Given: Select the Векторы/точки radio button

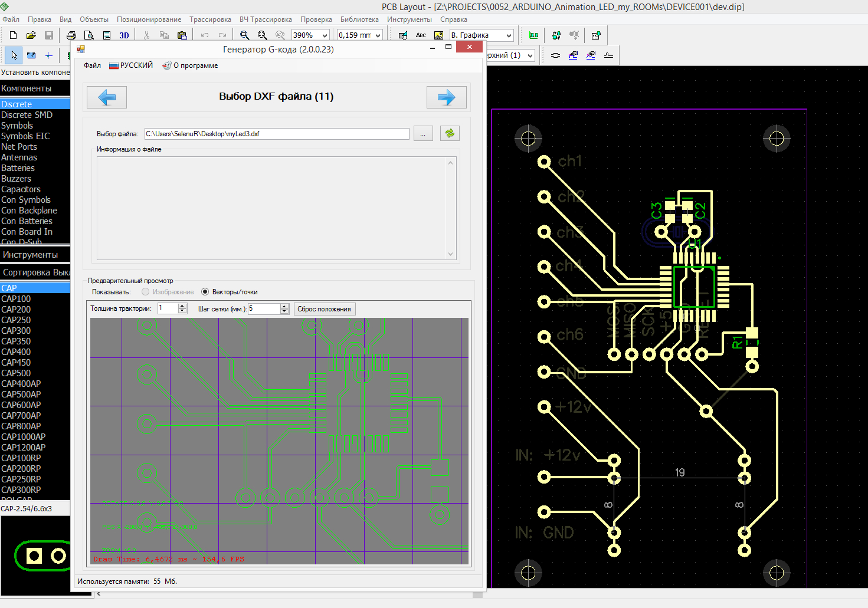Looking at the screenshot, I should tap(205, 292).
